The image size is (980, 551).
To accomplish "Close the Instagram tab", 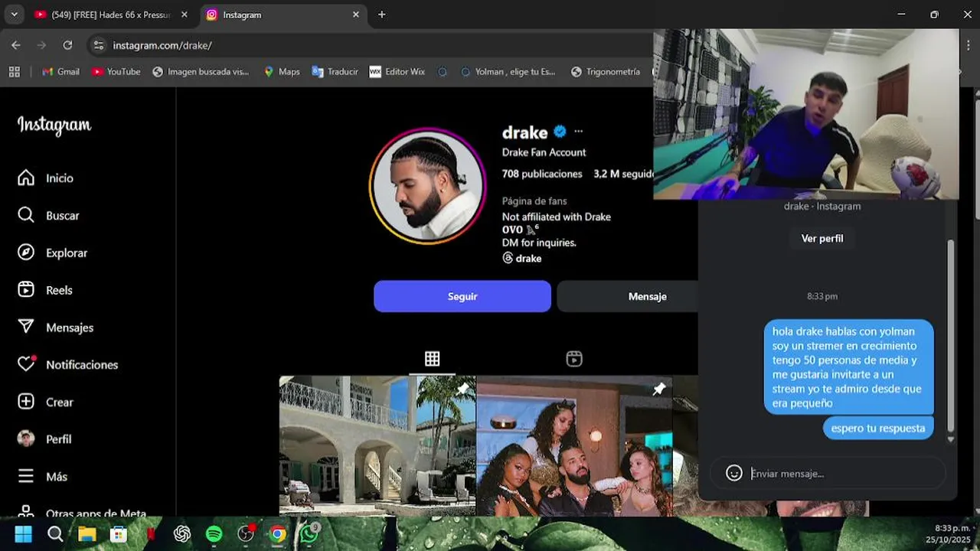I will tap(356, 15).
